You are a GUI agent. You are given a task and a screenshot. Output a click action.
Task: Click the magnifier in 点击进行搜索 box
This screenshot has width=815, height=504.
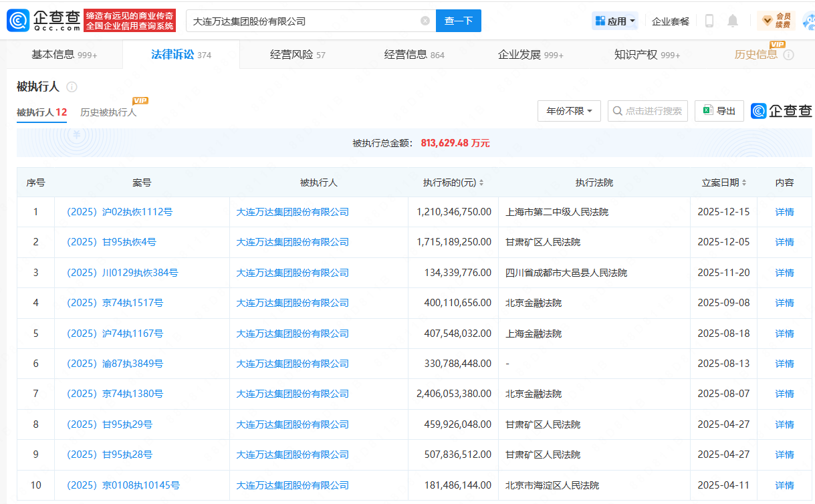click(x=617, y=111)
